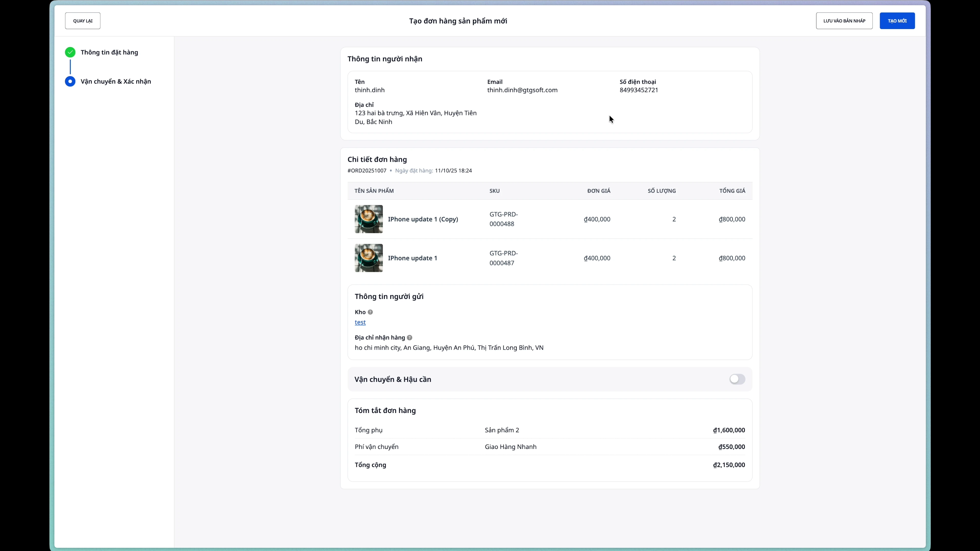Click the help icon next to Kho
Screen dimensions: 980x551
point(371,312)
